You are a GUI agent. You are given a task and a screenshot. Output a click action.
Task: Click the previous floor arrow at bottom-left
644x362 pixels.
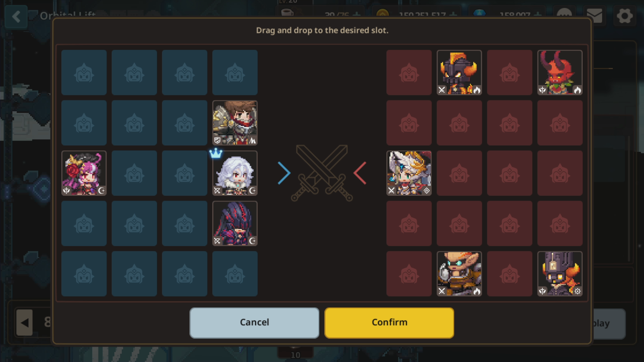point(24,323)
